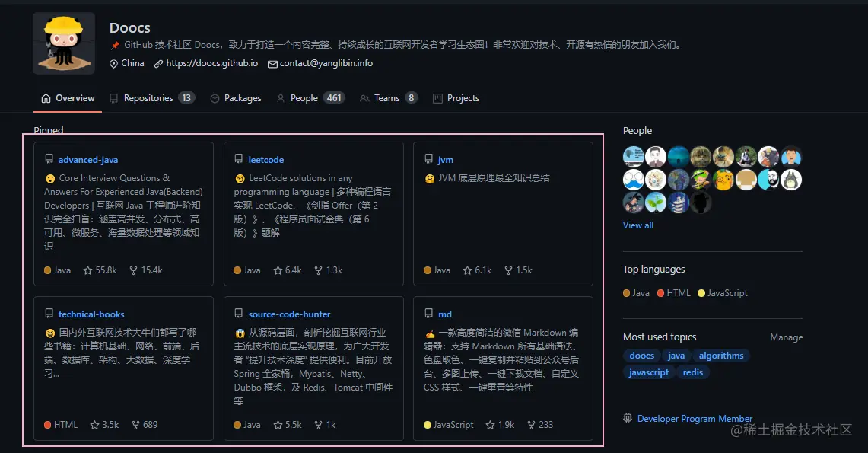The width and height of the screenshot is (868, 453).
Task: View technical-books 689 forks
Action: point(145,425)
